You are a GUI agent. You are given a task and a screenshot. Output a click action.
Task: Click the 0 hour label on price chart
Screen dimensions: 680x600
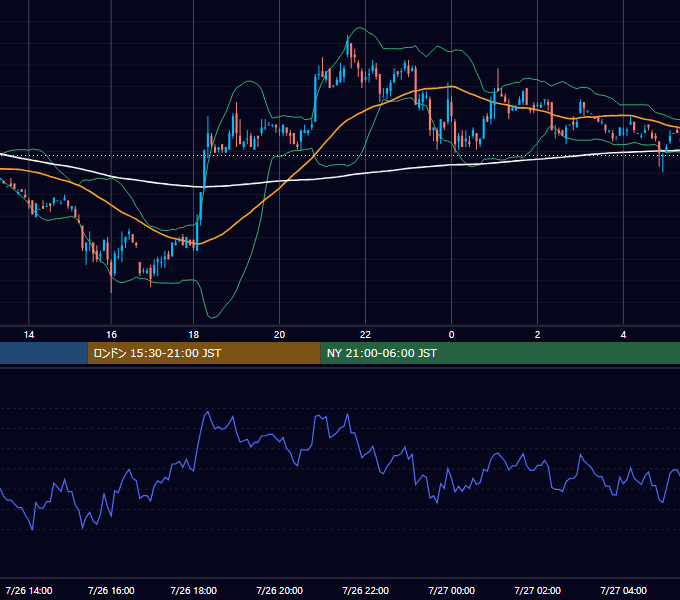pyautogui.click(x=451, y=335)
